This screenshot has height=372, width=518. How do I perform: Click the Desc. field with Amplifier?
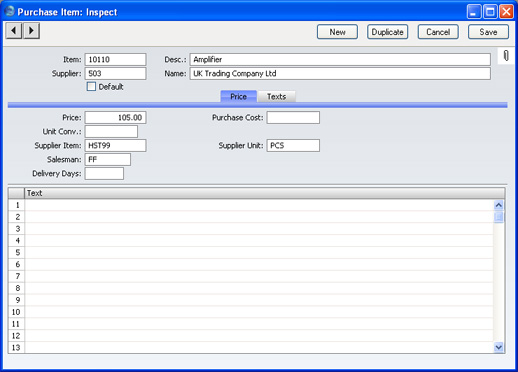(340, 60)
